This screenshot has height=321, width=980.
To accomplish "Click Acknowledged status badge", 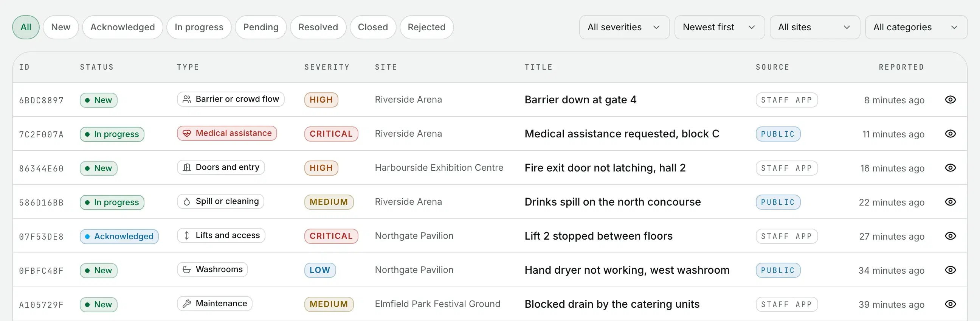I will pos(119,237).
